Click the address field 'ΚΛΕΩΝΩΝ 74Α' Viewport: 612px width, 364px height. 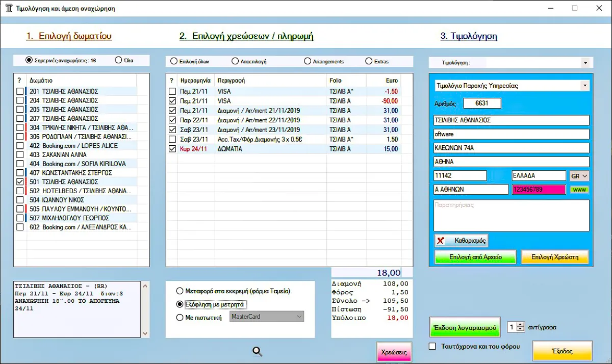coord(512,148)
